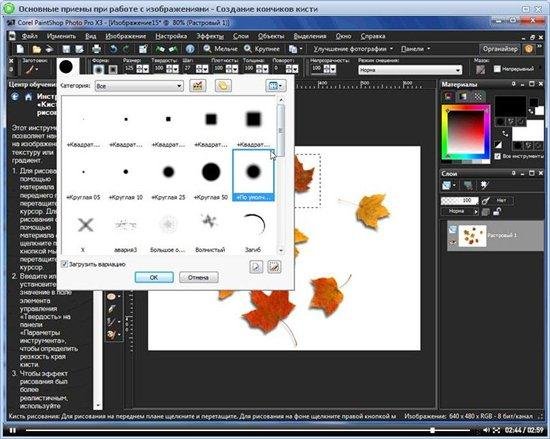Expand the Панели dropdown
The image size is (550, 439).
point(415,49)
